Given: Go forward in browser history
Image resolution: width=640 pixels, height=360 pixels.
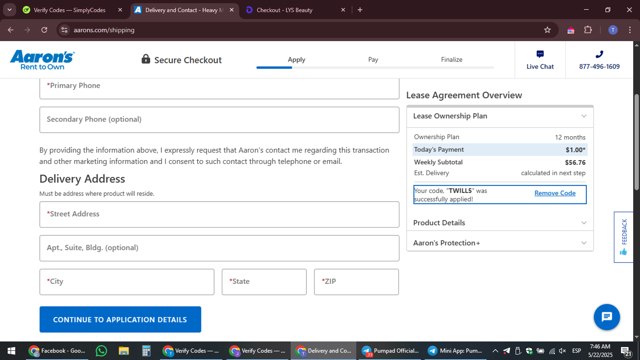Looking at the screenshot, I should (x=27, y=30).
